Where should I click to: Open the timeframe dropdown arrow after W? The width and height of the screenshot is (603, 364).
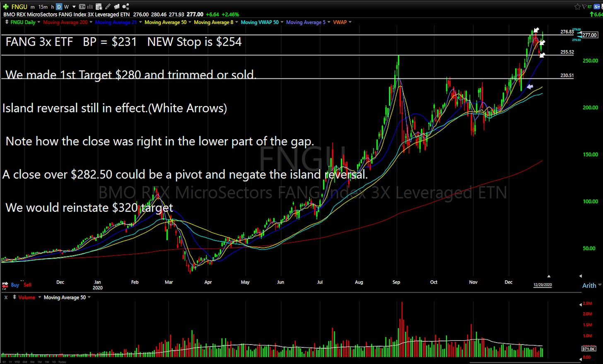[74, 7]
